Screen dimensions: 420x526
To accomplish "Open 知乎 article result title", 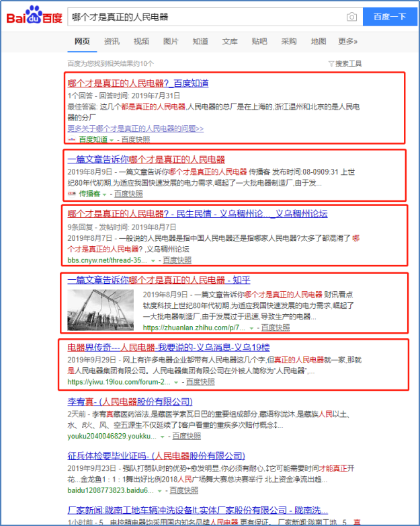I will pyautogui.click(x=159, y=280).
